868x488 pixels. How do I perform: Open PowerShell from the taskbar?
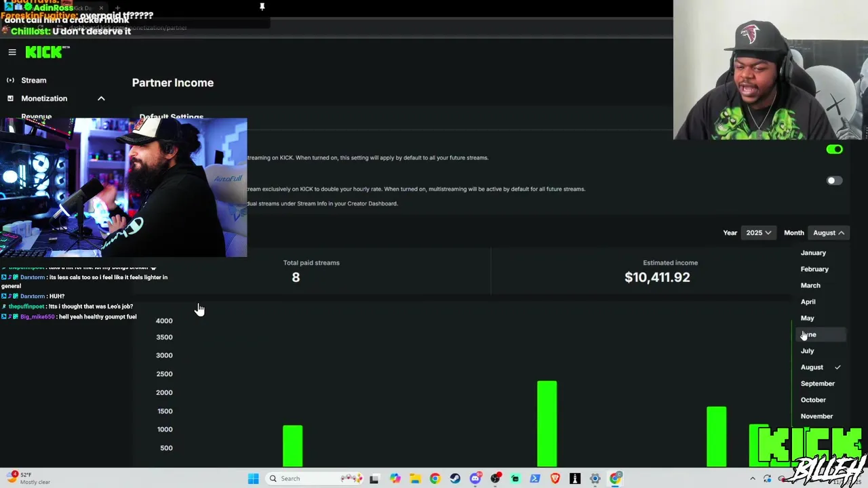535,479
